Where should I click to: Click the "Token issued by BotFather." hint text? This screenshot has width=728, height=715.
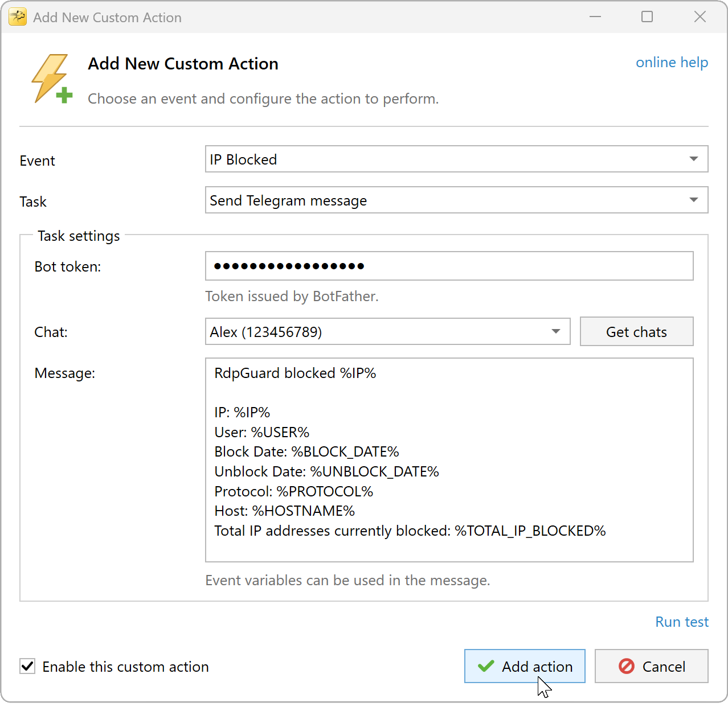click(292, 296)
